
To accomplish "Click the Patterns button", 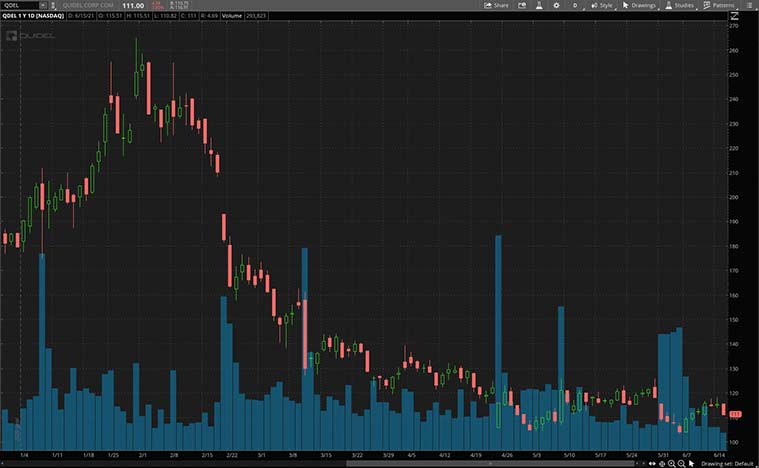I will tap(717, 5).
